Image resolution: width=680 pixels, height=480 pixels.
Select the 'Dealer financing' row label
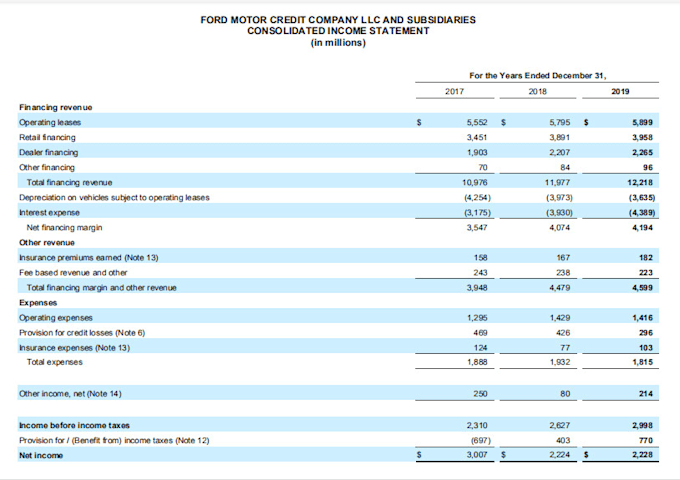pyautogui.click(x=49, y=153)
